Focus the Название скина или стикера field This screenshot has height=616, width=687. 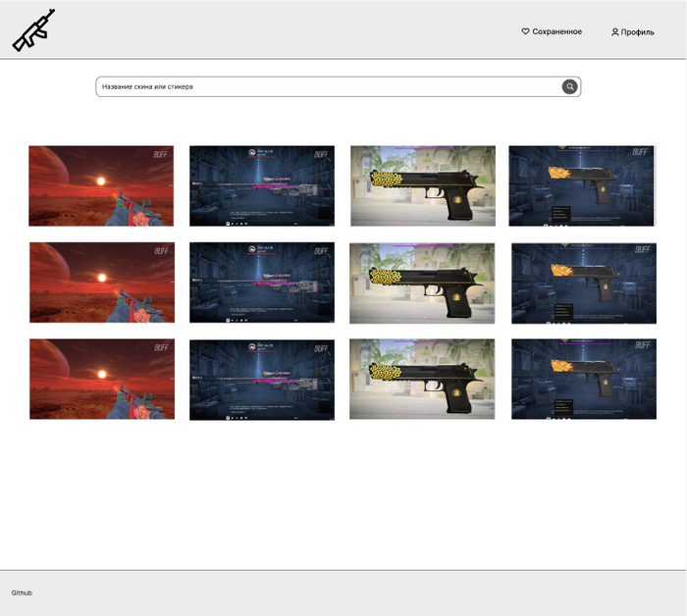tap(324, 86)
